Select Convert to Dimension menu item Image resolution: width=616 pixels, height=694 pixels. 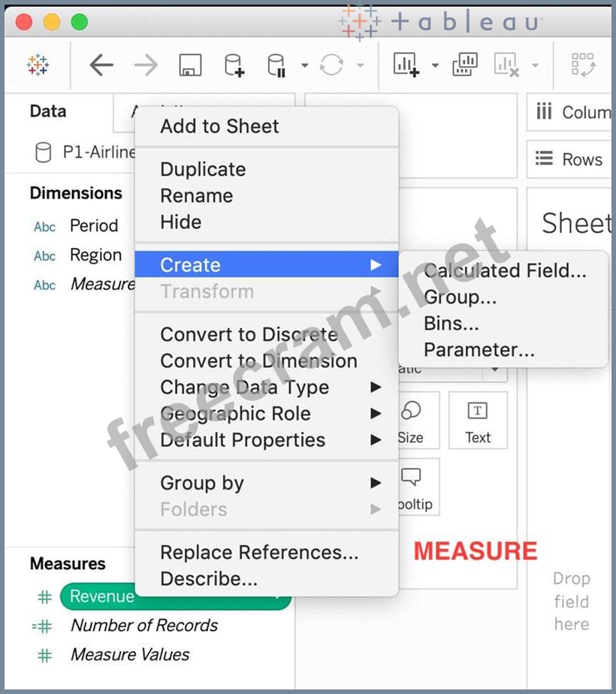(x=258, y=361)
